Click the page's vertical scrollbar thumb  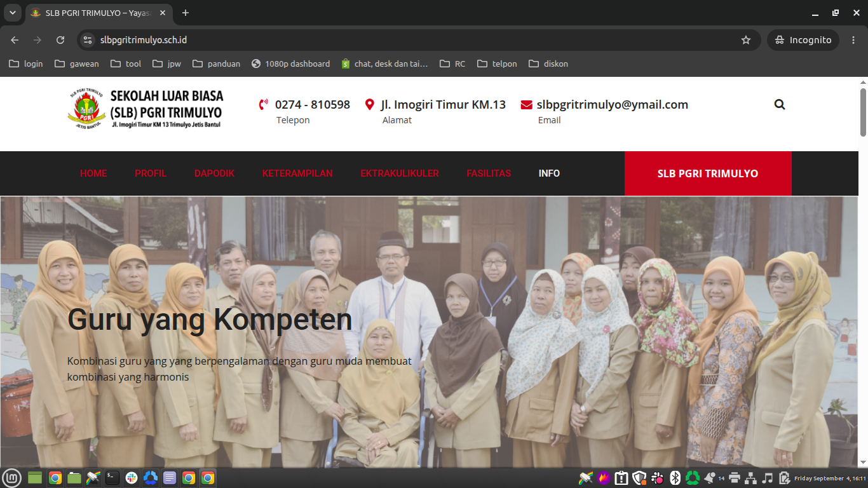(863, 112)
